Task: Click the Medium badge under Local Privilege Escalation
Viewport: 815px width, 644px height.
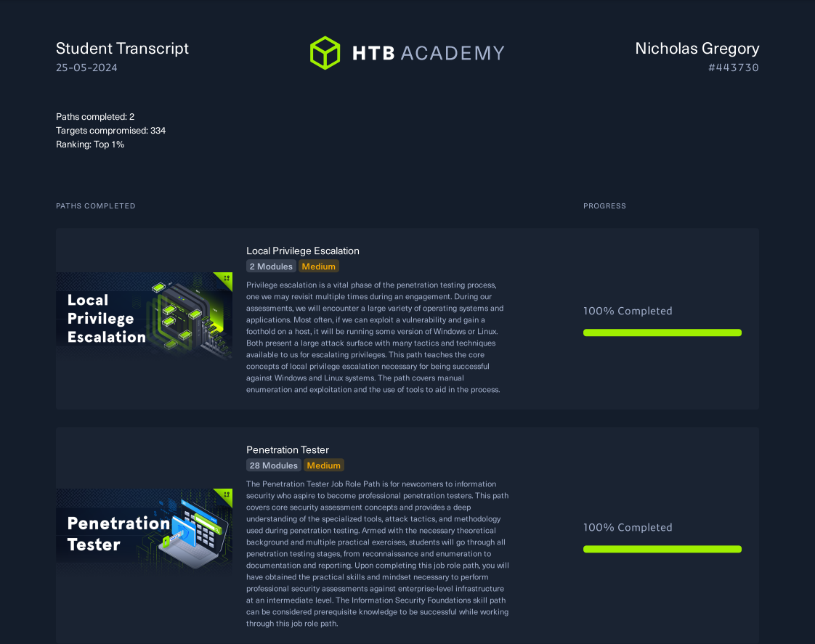Action: point(319,266)
